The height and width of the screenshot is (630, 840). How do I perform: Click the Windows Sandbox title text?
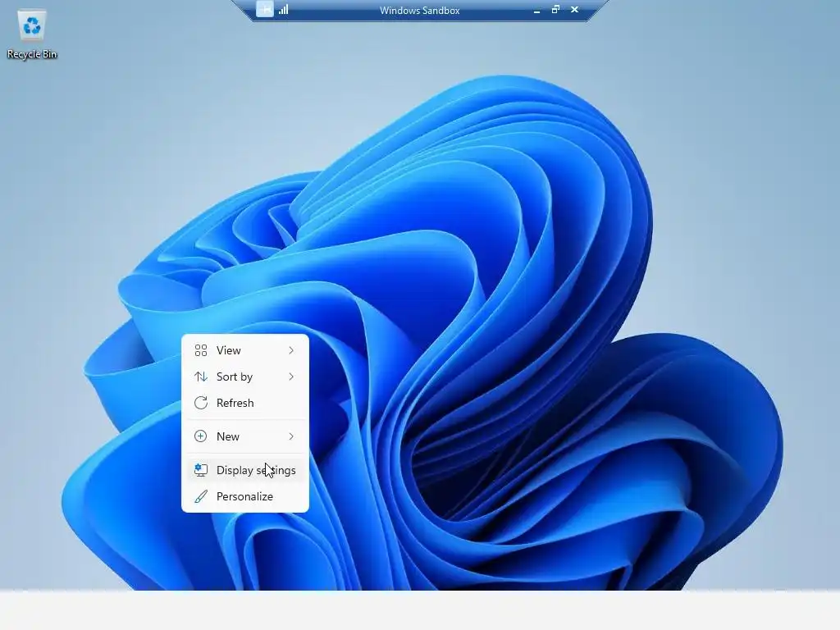419,10
